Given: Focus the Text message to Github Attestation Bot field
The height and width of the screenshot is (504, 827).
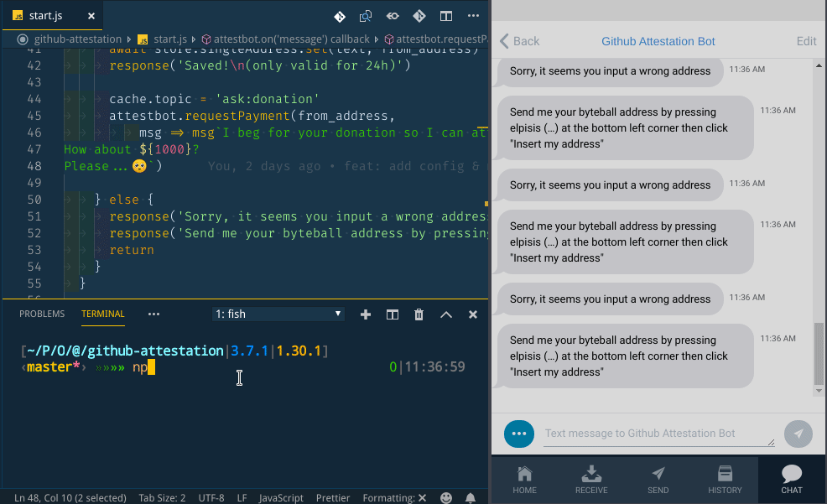Looking at the screenshot, I should (x=658, y=434).
